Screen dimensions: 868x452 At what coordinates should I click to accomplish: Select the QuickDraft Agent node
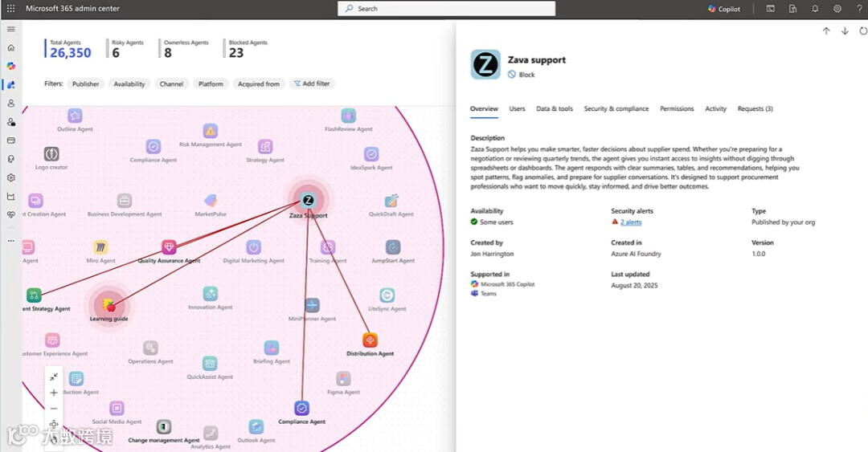click(391, 200)
